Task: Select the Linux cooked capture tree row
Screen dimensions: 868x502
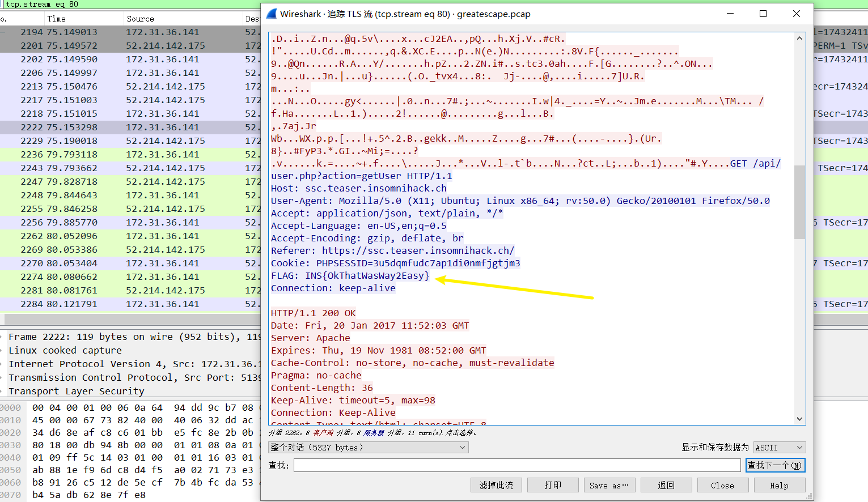Action: (130, 350)
